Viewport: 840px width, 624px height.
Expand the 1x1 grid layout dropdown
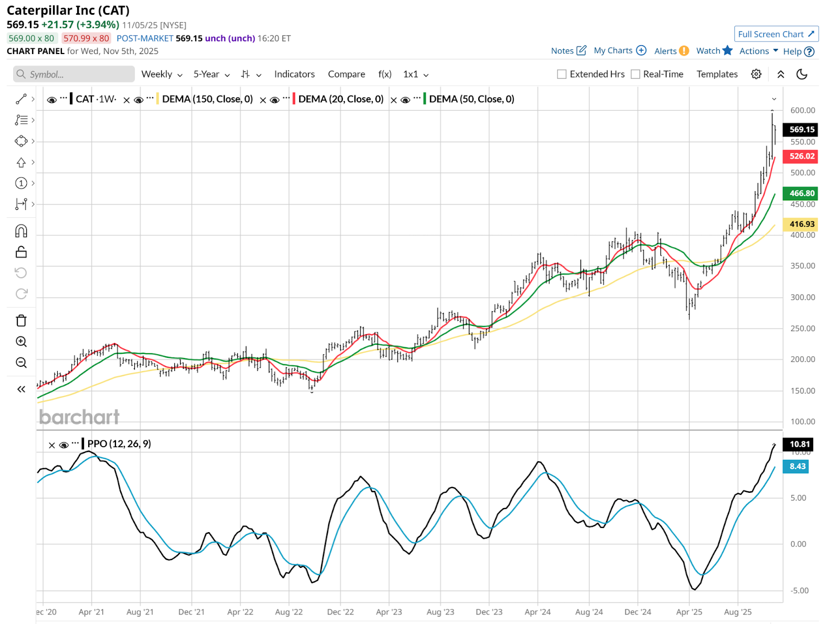click(416, 74)
